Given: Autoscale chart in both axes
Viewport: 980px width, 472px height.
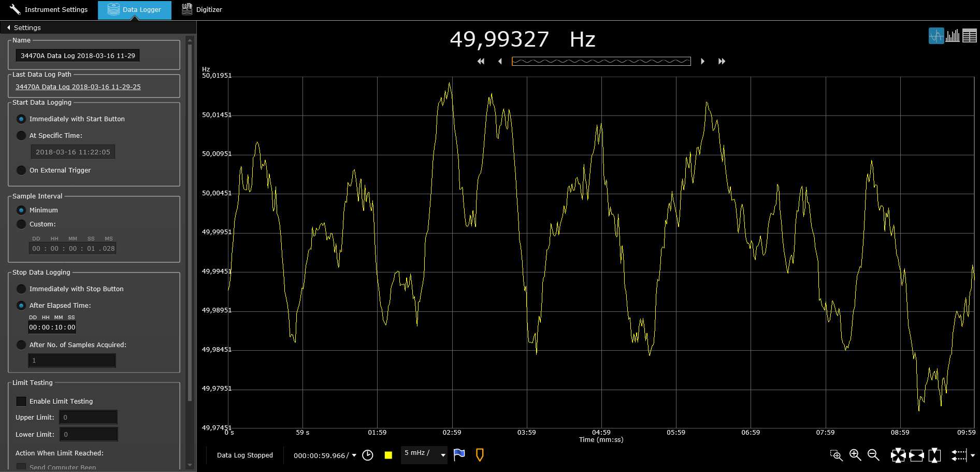Looking at the screenshot, I should pos(898,455).
